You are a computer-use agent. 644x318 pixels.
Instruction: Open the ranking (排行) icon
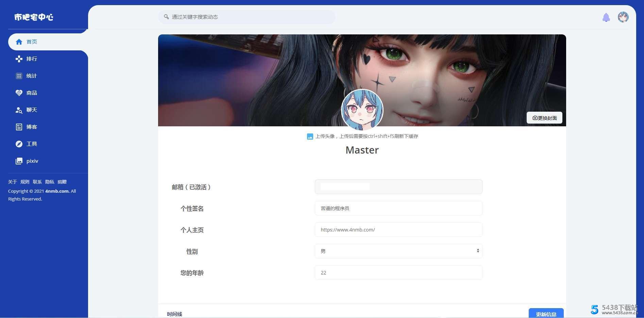click(19, 59)
